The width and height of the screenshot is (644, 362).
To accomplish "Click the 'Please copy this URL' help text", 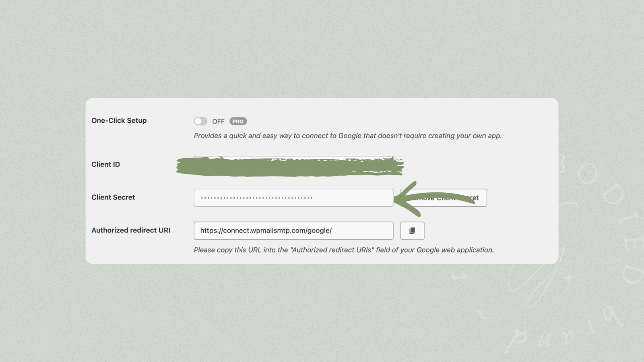I will [344, 250].
